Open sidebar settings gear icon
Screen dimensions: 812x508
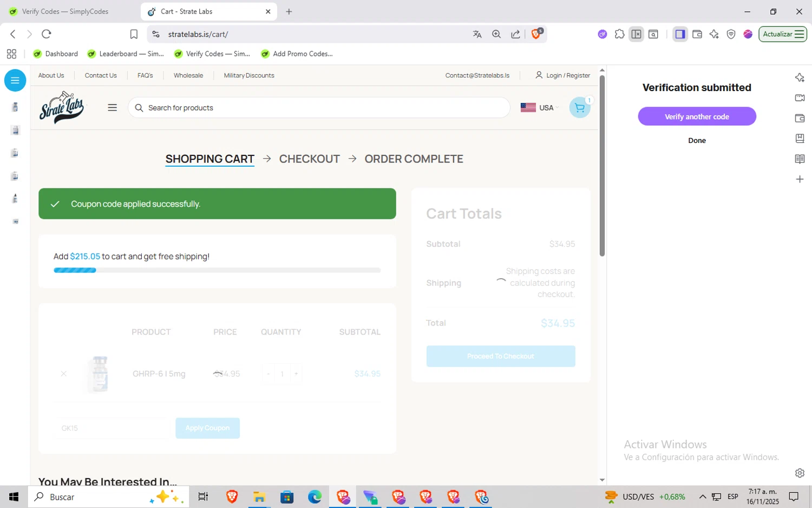pyautogui.click(x=800, y=473)
